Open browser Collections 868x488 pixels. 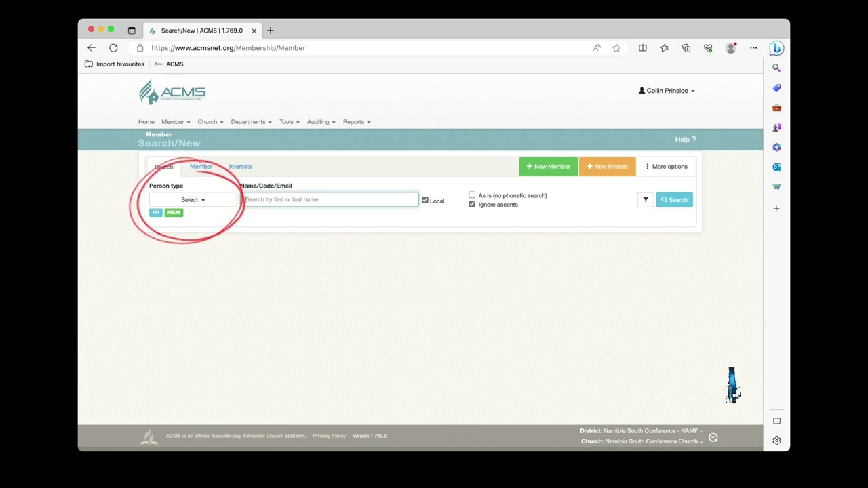(686, 48)
